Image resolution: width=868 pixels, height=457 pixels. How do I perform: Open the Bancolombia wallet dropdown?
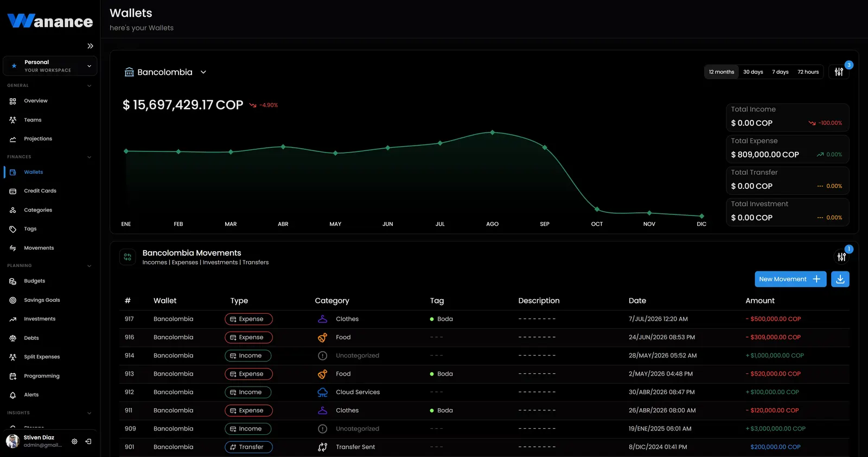tap(165, 72)
